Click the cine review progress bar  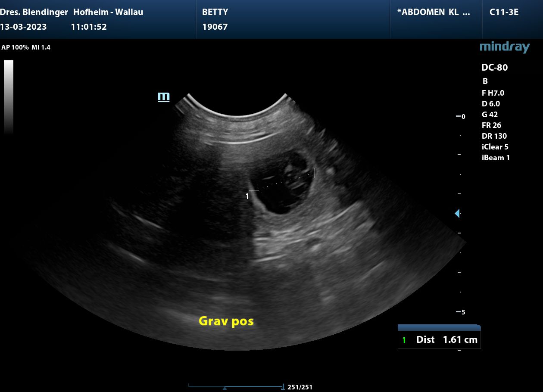pyautogui.click(x=236, y=386)
